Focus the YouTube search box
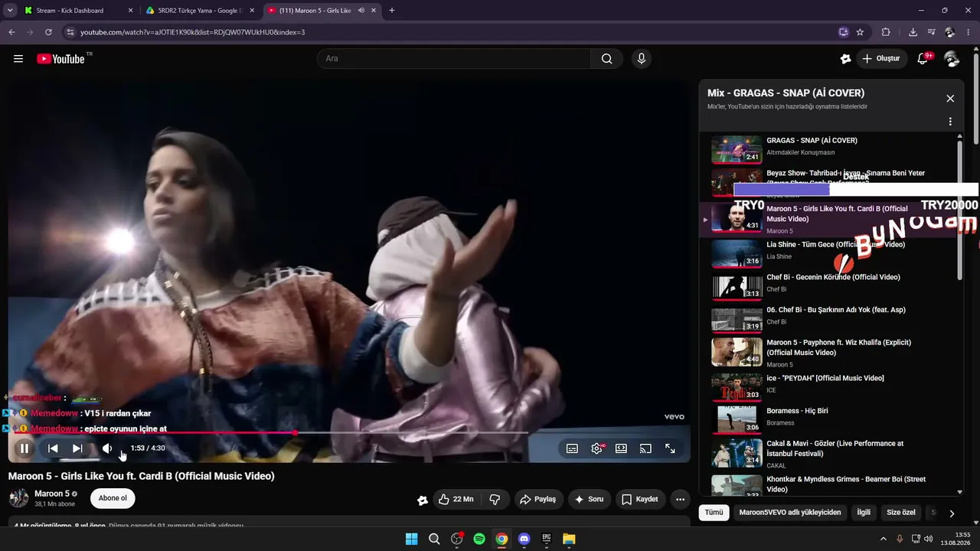 click(x=453, y=59)
